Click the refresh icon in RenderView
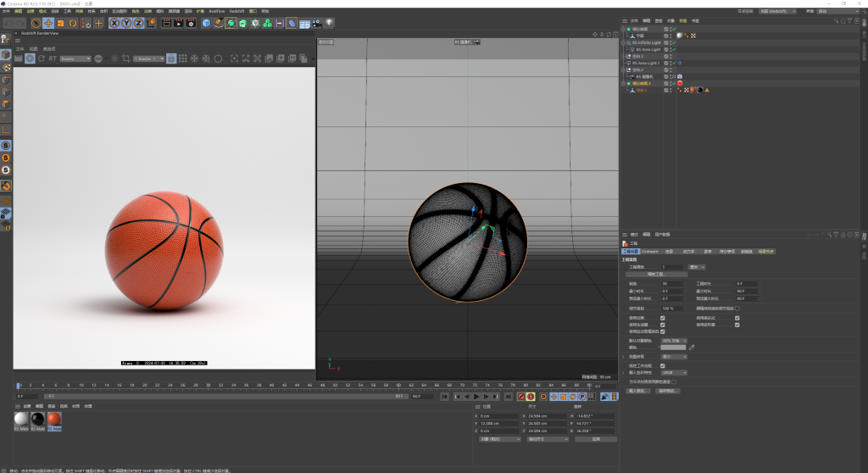 coord(41,58)
